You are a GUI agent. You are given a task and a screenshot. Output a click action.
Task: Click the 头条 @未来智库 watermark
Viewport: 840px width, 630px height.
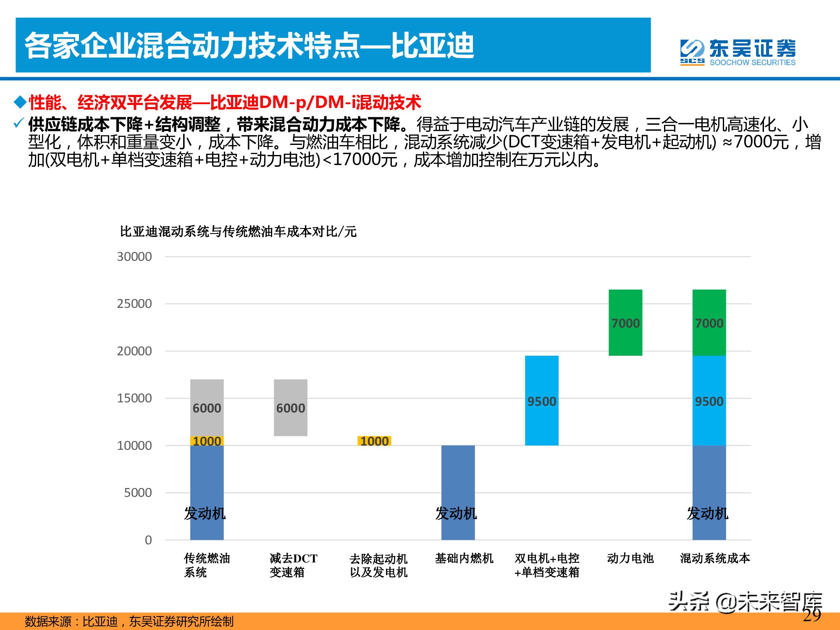click(x=745, y=601)
